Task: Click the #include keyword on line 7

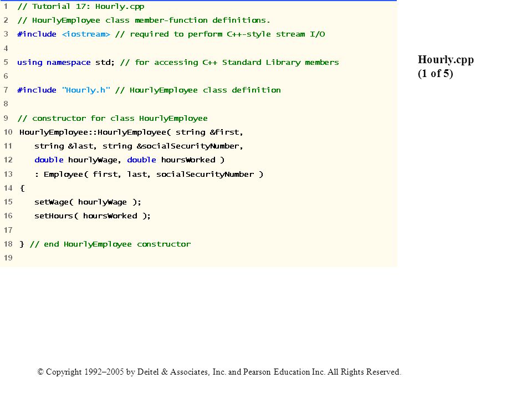Action: (x=37, y=90)
